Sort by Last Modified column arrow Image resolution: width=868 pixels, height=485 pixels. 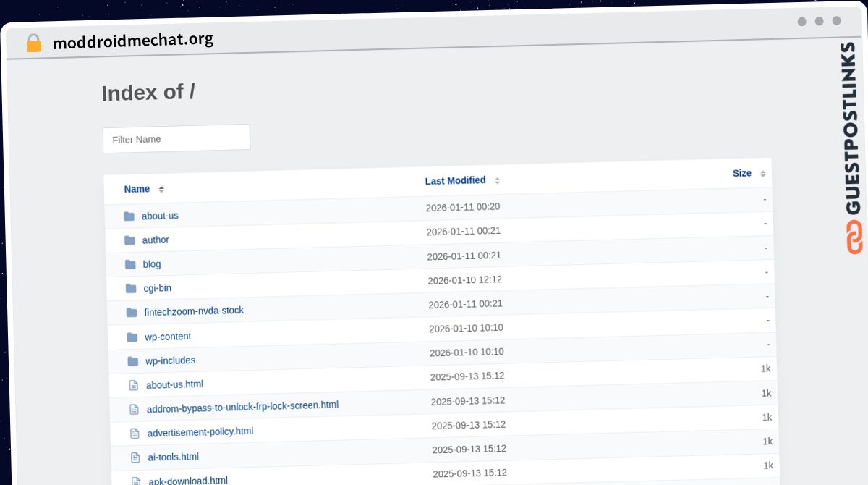(x=497, y=180)
